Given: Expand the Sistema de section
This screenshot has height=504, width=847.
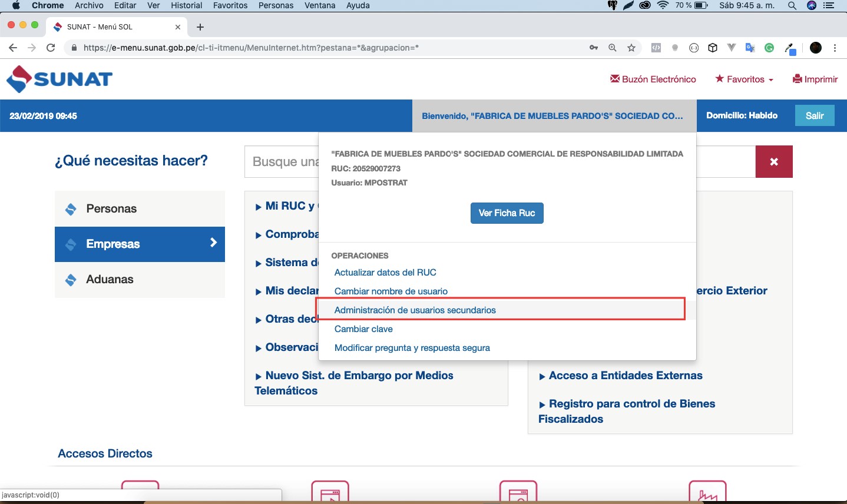Looking at the screenshot, I should (x=287, y=263).
